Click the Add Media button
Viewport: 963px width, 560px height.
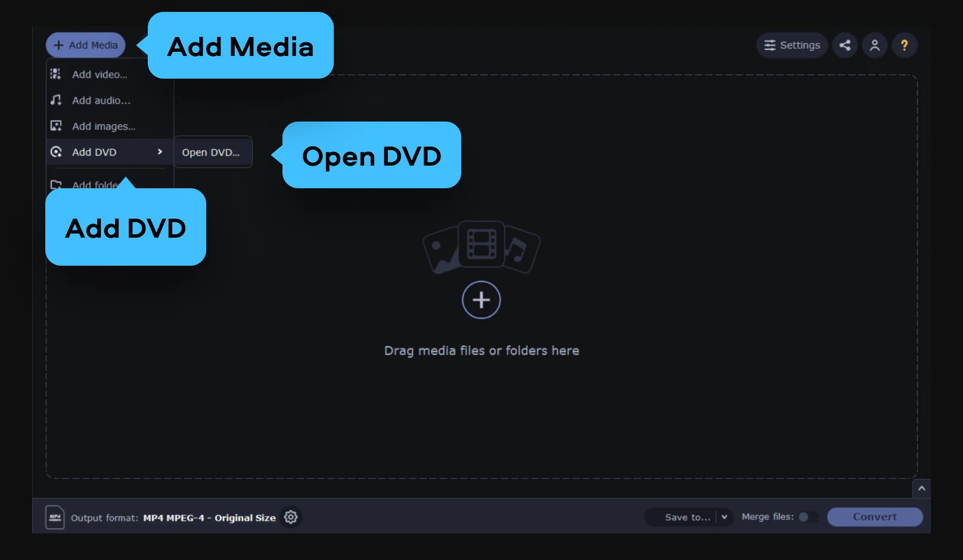click(86, 45)
